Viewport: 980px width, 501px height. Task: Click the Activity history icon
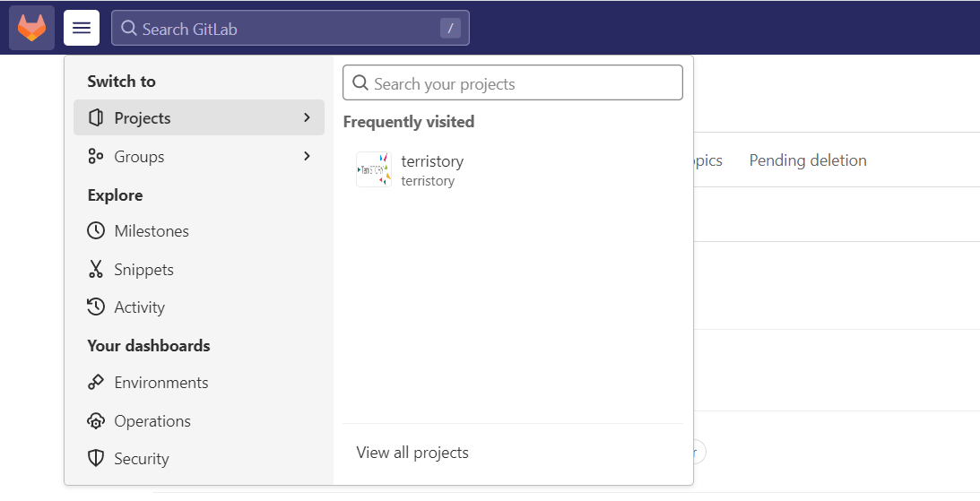point(96,307)
